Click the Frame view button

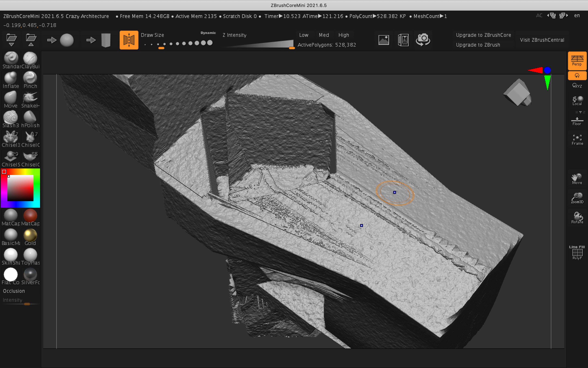click(577, 140)
